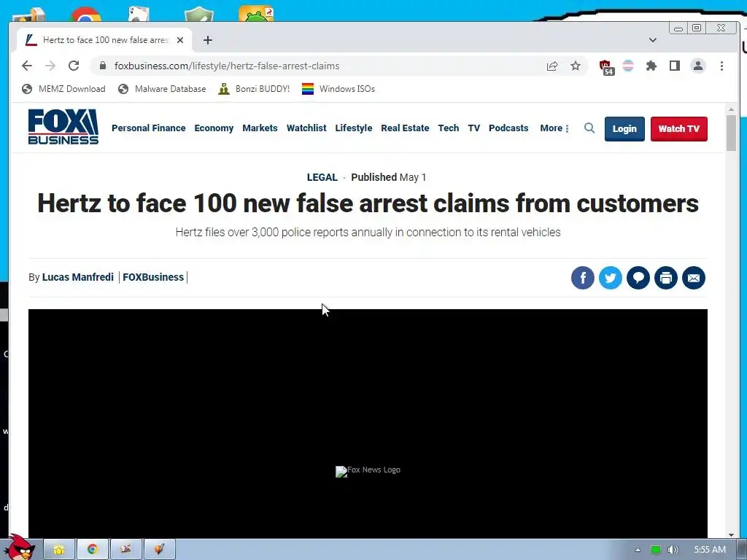747x560 pixels.
Task: Expand the More navigation menu
Action: point(554,128)
